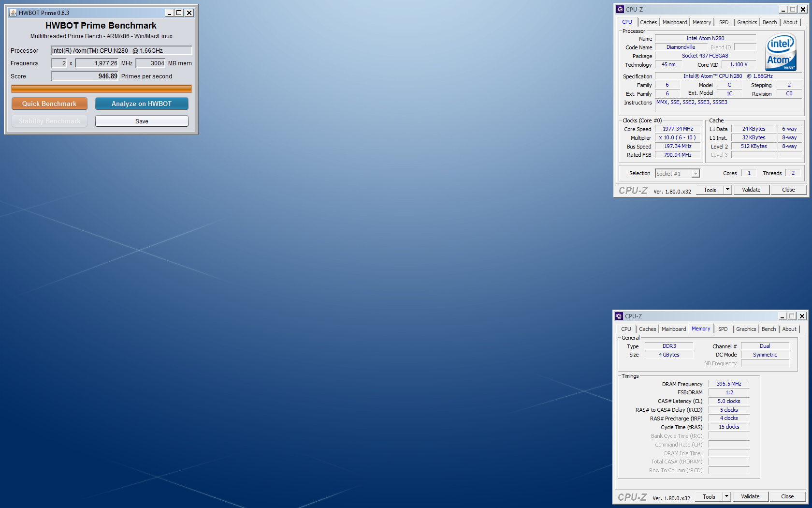Click the Intel Atom logo in CPU-Z
This screenshot has height=508, width=812.
coord(782,52)
